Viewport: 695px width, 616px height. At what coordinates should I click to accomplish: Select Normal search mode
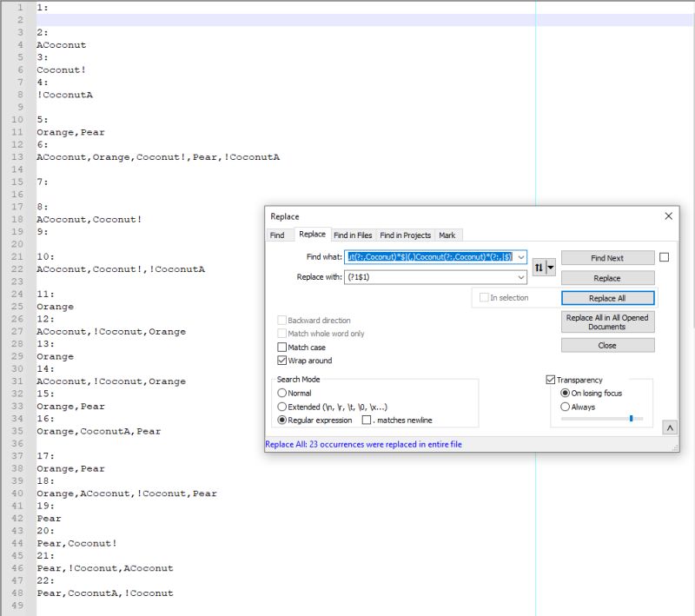point(283,393)
